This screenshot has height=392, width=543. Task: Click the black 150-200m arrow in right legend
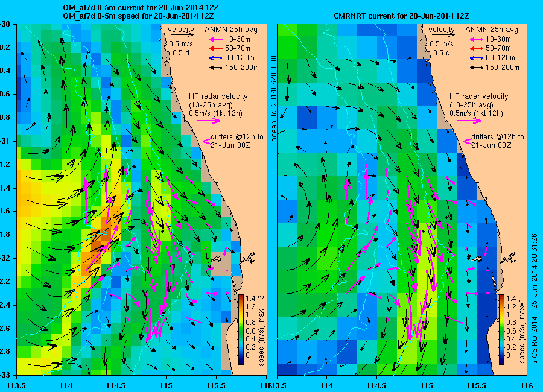pos(477,68)
